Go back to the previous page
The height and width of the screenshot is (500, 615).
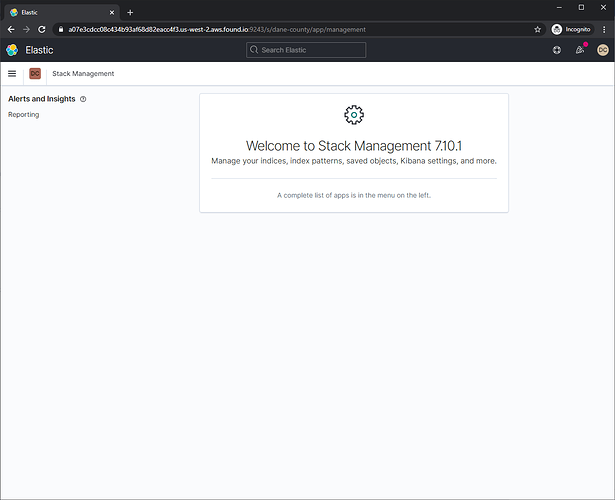click(x=11, y=29)
